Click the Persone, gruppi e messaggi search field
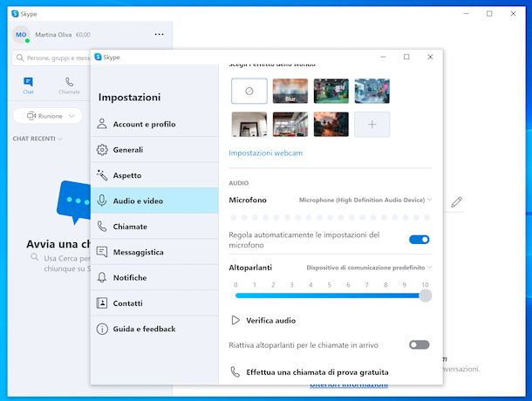532x401 pixels. coord(52,58)
